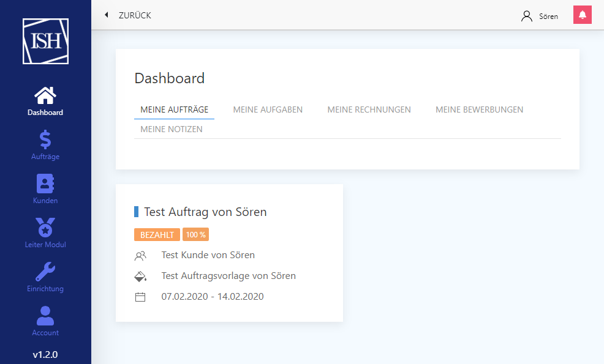Click Test Kunde von Sören

[208, 255]
